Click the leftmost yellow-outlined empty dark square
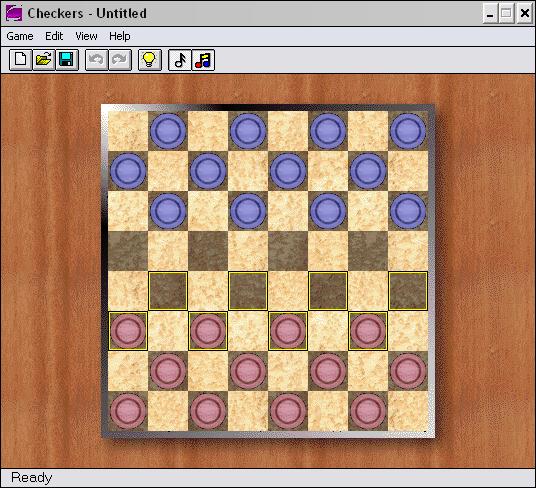Viewport: 536px width, 488px height. point(168,291)
